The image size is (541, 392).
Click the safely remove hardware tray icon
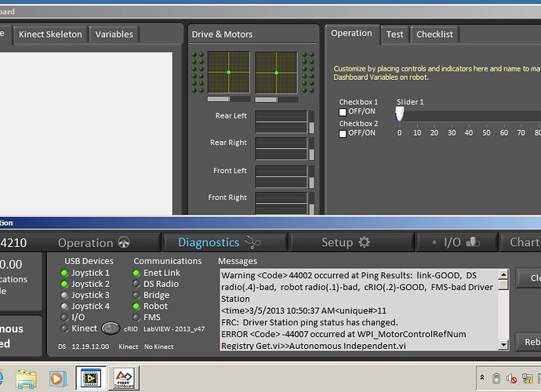[x=496, y=379]
